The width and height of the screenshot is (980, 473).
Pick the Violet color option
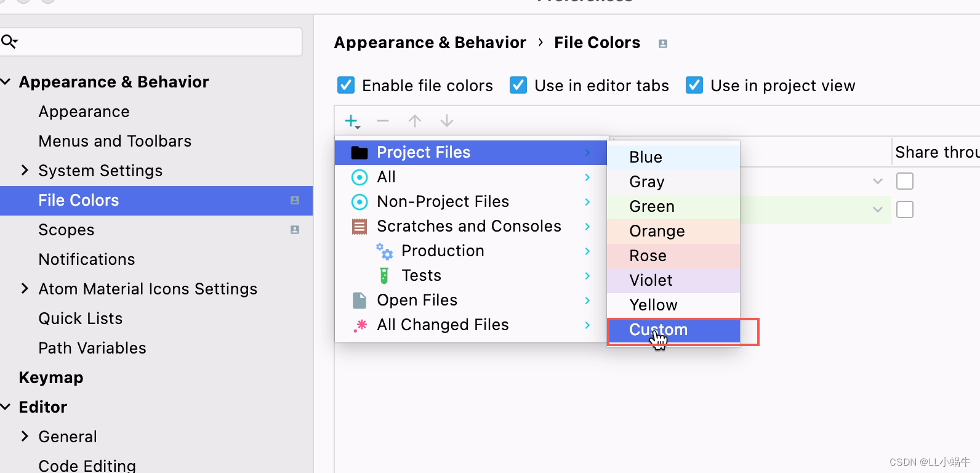click(x=651, y=281)
